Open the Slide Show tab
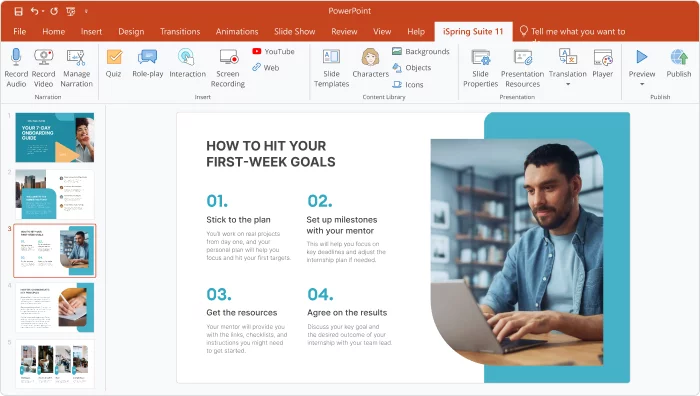Screen dimensions: 700x396 (294, 32)
